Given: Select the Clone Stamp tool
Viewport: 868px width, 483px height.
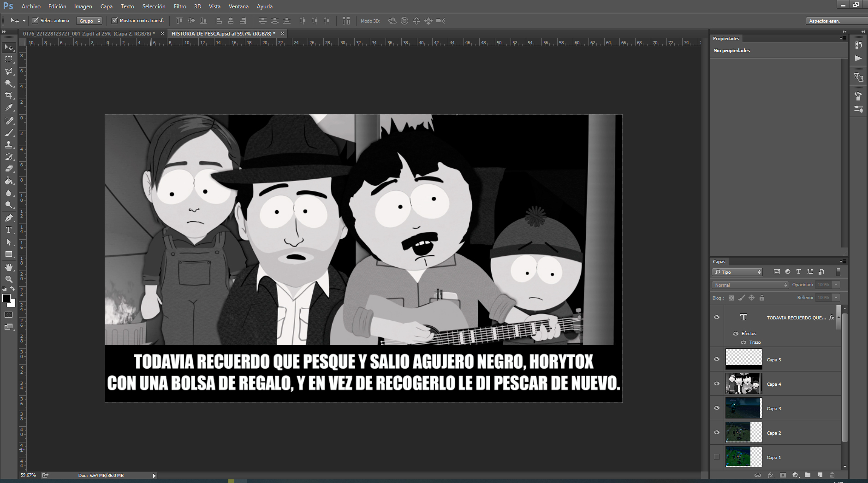Looking at the screenshot, I should 9,145.
